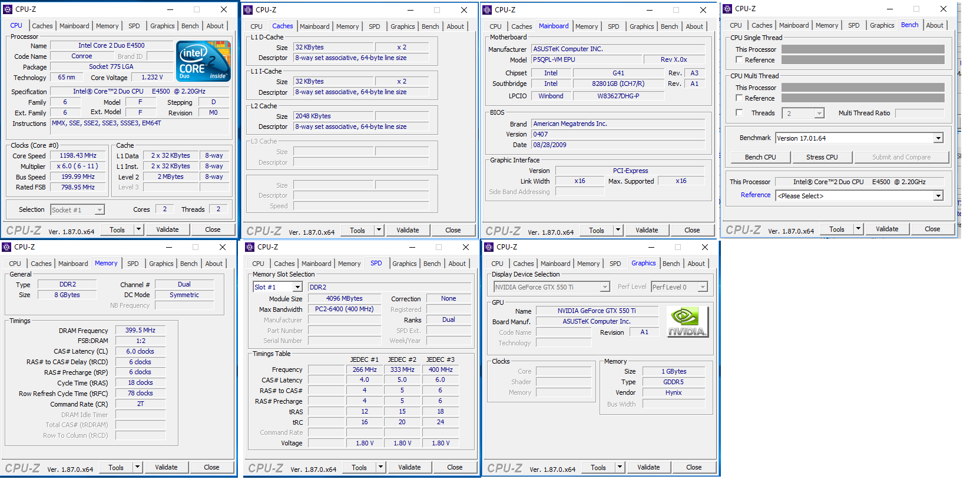Click the DRAM Frequency 399.5 MHz value
This screenshot has height=496, width=980.
coord(140,331)
